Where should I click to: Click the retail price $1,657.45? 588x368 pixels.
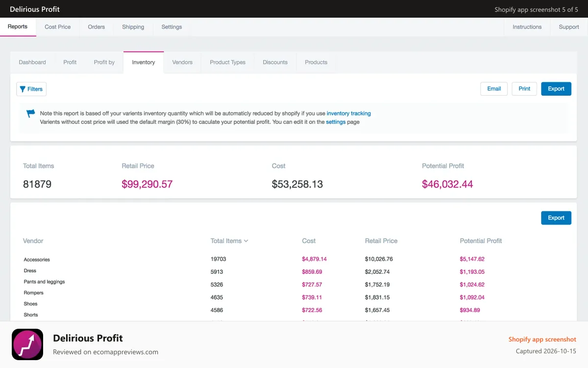tap(377, 310)
